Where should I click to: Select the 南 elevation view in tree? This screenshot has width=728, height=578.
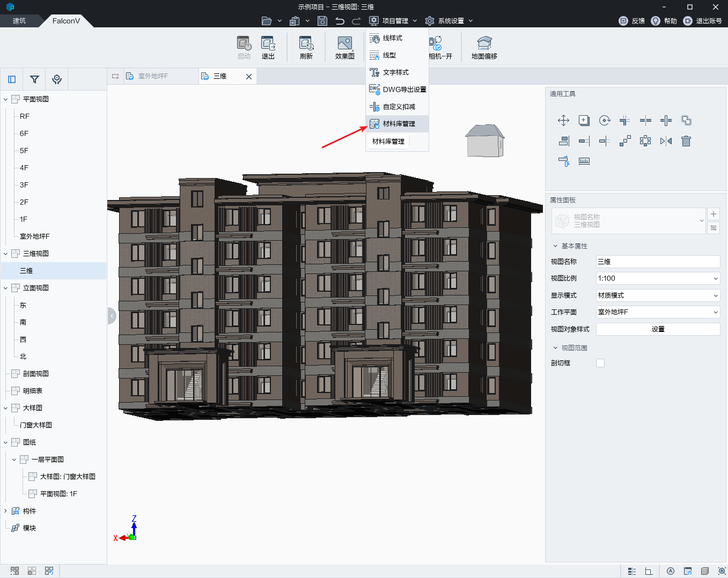(23, 322)
